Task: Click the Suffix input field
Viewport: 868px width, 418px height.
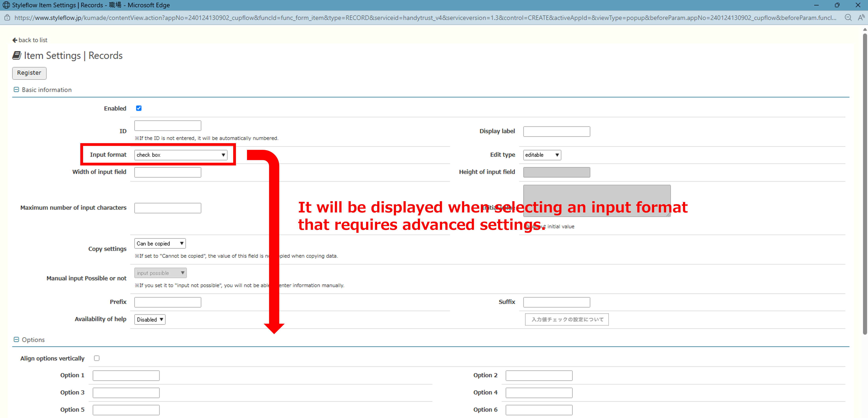Action: coord(557,302)
